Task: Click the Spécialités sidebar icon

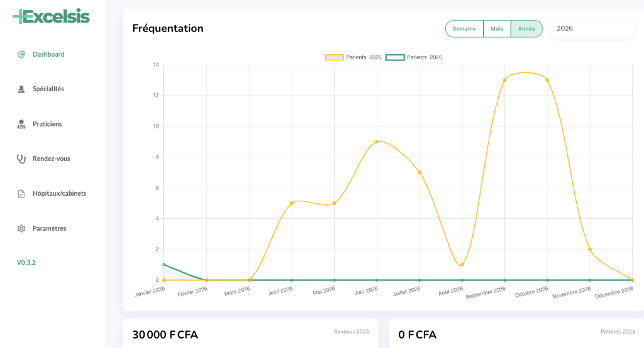Action: pyautogui.click(x=21, y=89)
